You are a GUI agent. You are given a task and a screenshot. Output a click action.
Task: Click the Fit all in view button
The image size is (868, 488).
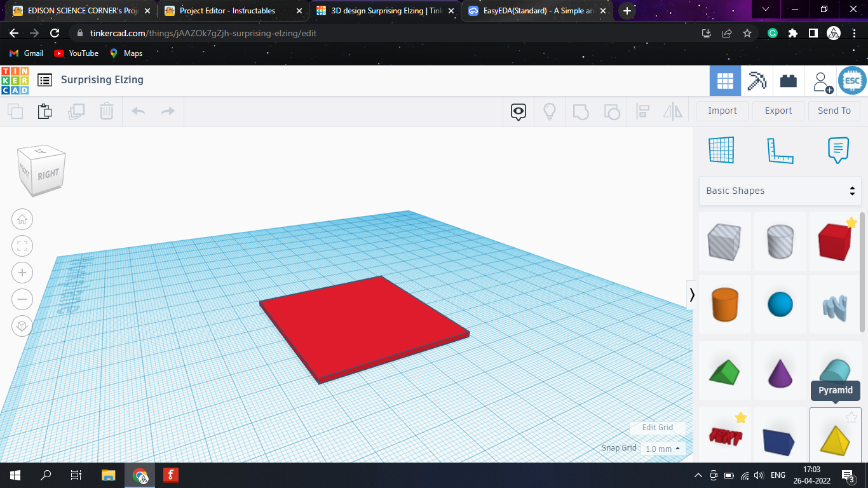click(22, 247)
